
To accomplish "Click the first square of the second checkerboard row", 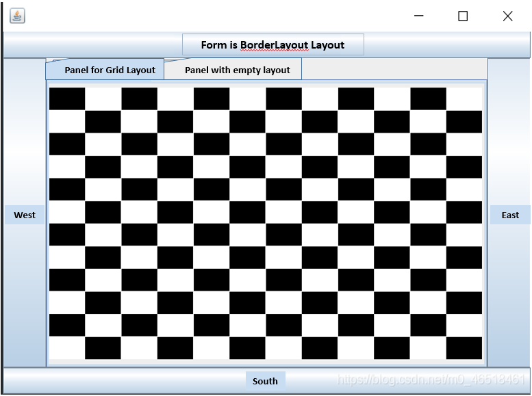I will coord(67,121).
